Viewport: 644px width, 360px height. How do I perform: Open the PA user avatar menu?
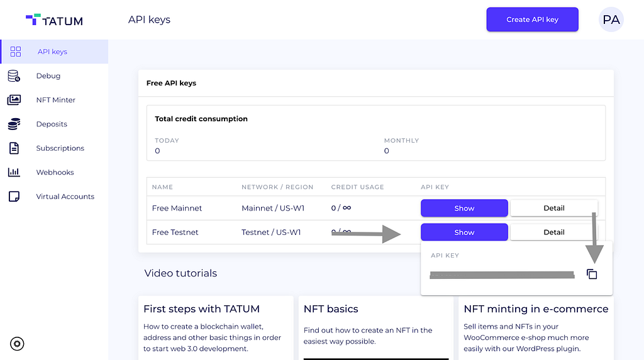(611, 19)
